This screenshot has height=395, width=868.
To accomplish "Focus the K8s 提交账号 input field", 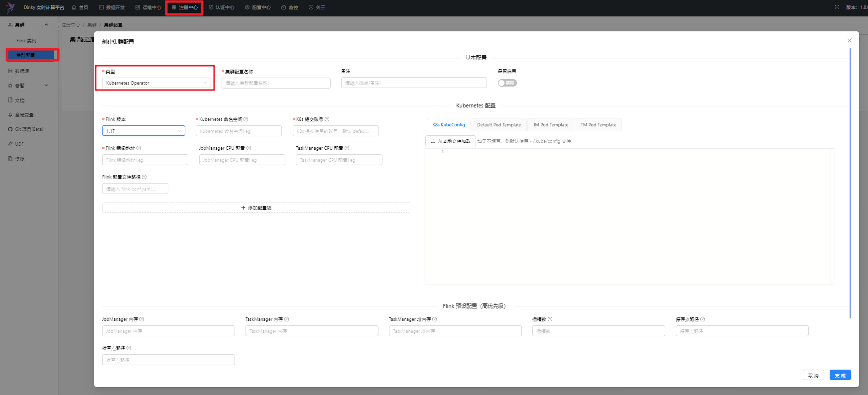I will point(336,131).
